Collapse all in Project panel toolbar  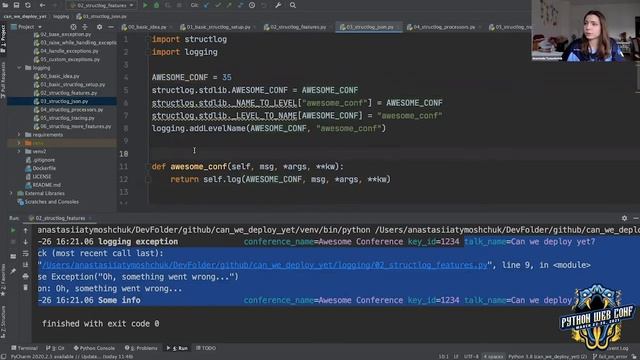85,27
